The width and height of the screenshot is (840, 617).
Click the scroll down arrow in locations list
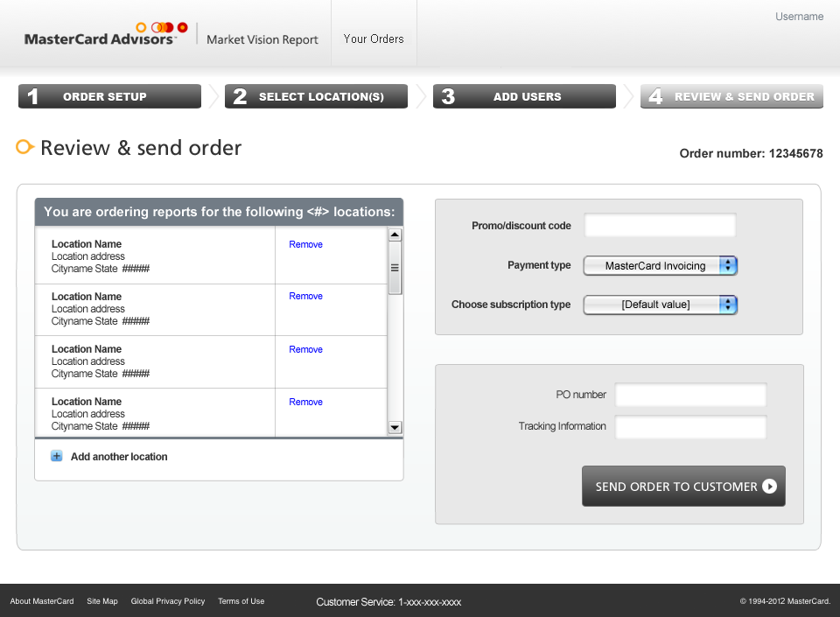pyautogui.click(x=395, y=427)
